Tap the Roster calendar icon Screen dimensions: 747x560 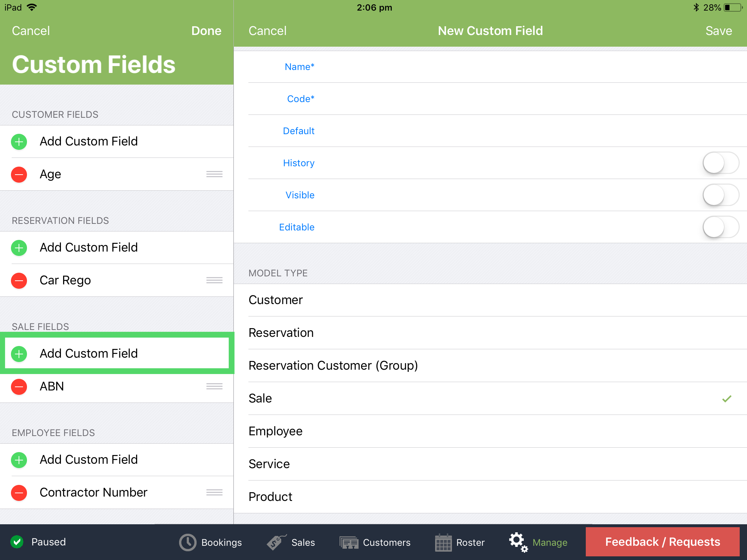[444, 542]
